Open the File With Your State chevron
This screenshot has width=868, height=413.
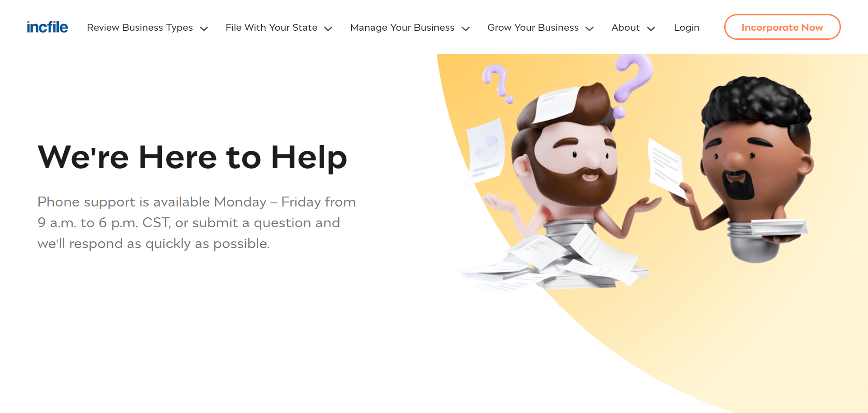[329, 28]
